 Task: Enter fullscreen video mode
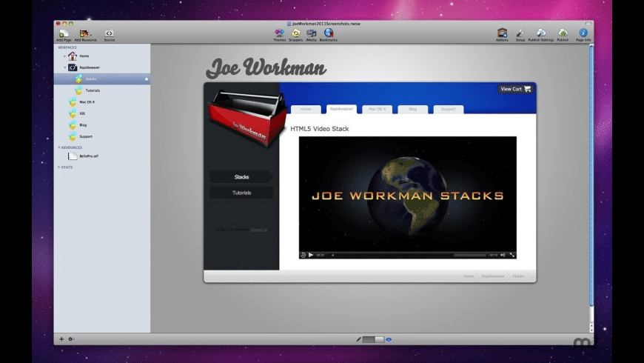click(512, 255)
